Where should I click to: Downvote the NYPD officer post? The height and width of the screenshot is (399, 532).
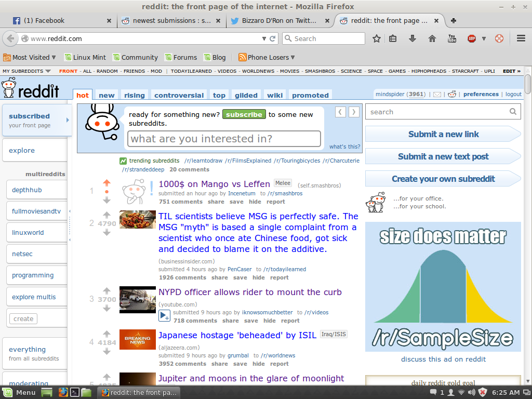tap(107, 309)
